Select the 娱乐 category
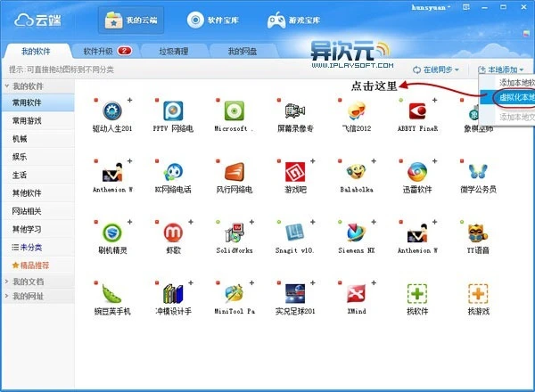The image size is (535, 392). point(38,157)
